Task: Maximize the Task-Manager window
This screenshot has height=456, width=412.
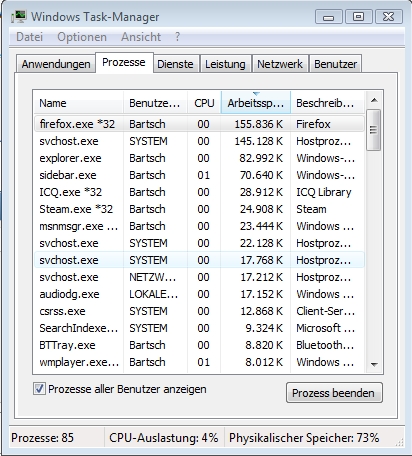Action: [358, 17]
